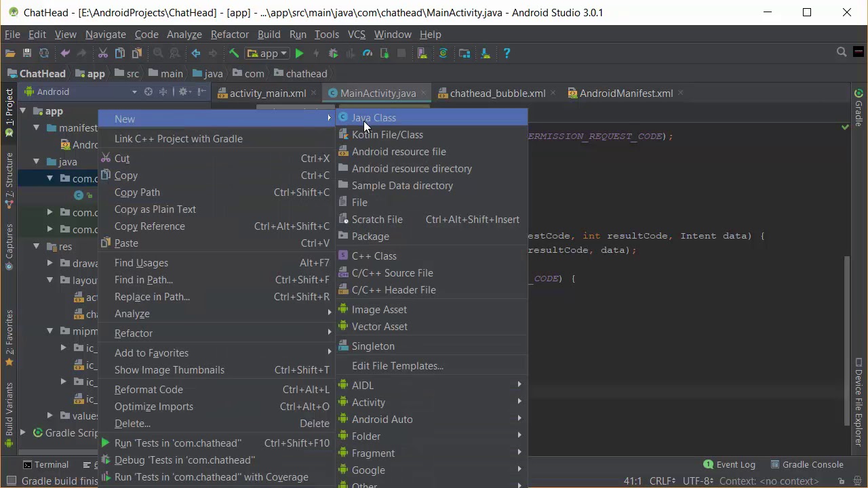
Task: Click the Debug app bug icon
Action: 333,53
